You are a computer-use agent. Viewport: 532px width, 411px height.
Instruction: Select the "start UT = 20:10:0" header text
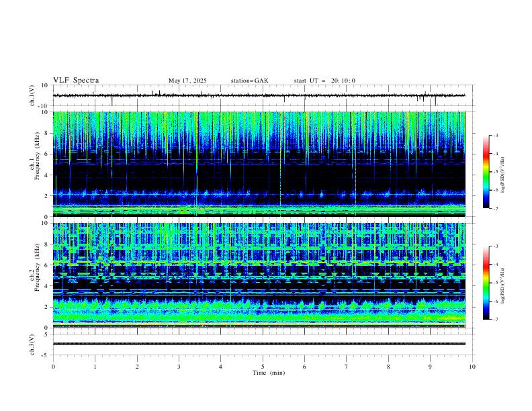point(324,81)
